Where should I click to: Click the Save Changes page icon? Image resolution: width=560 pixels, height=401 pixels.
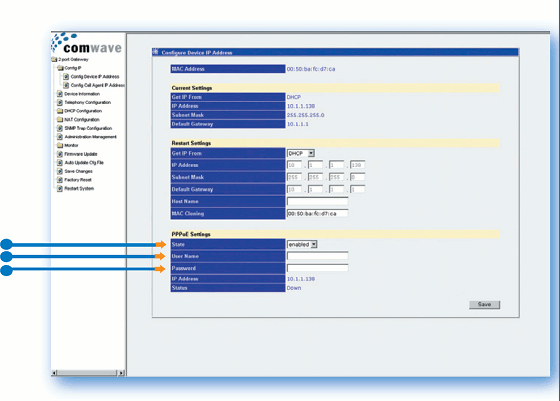pos(60,171)
